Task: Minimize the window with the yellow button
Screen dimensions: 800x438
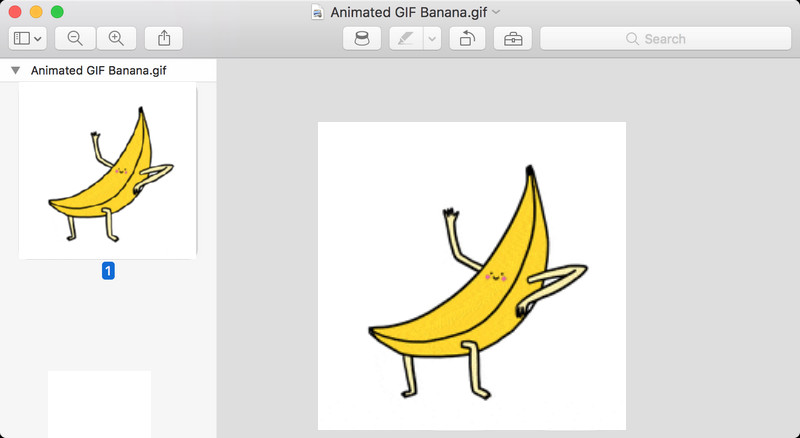Action: 36,12
